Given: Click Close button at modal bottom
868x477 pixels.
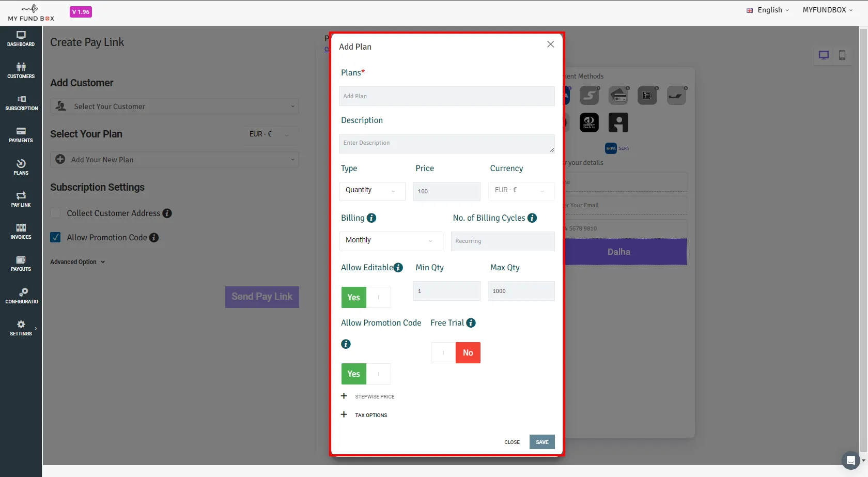Looking at the screenshot, I should pyautogui.click(x=512, y=442).
